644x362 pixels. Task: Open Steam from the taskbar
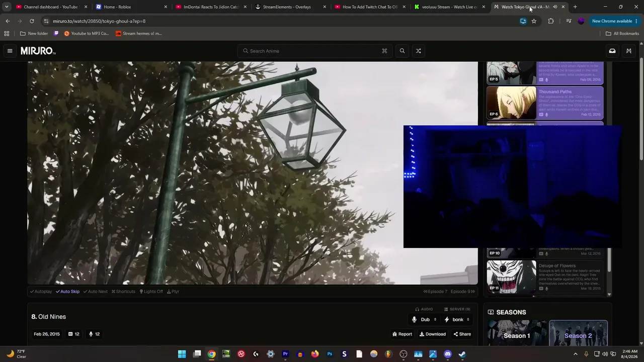pyautogui.click(x=462, y=354)
